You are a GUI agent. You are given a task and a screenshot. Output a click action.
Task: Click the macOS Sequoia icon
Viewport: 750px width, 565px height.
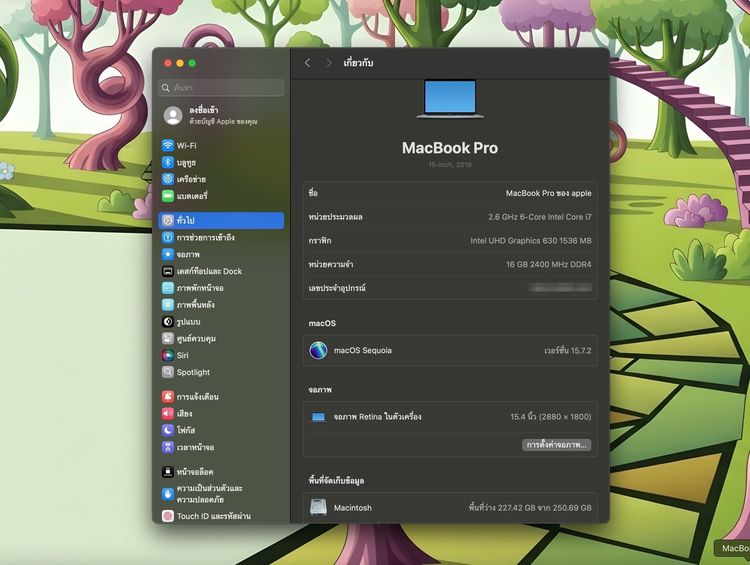[318, 350]
